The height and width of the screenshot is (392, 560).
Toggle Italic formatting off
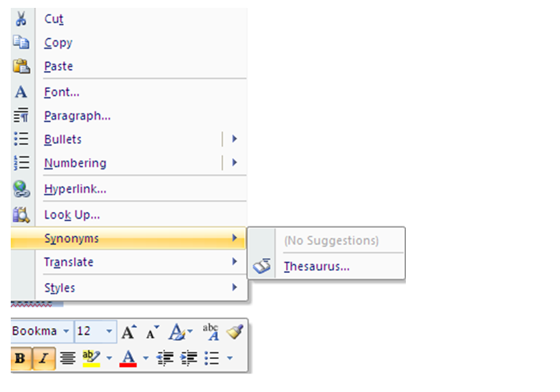(x=43, y=358)
